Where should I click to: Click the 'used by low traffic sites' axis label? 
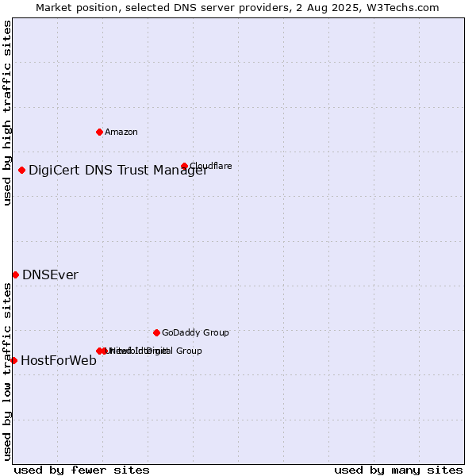(x=7, y=372)
